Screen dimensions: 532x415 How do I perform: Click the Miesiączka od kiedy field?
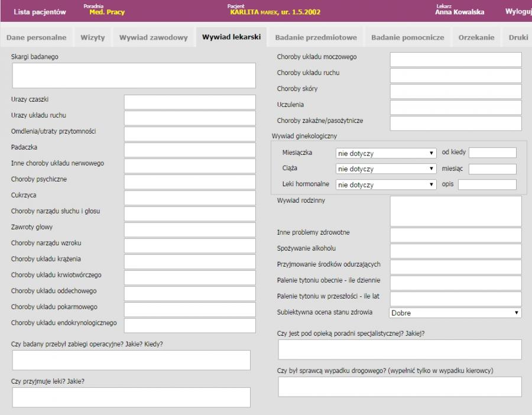pos(492,153)
